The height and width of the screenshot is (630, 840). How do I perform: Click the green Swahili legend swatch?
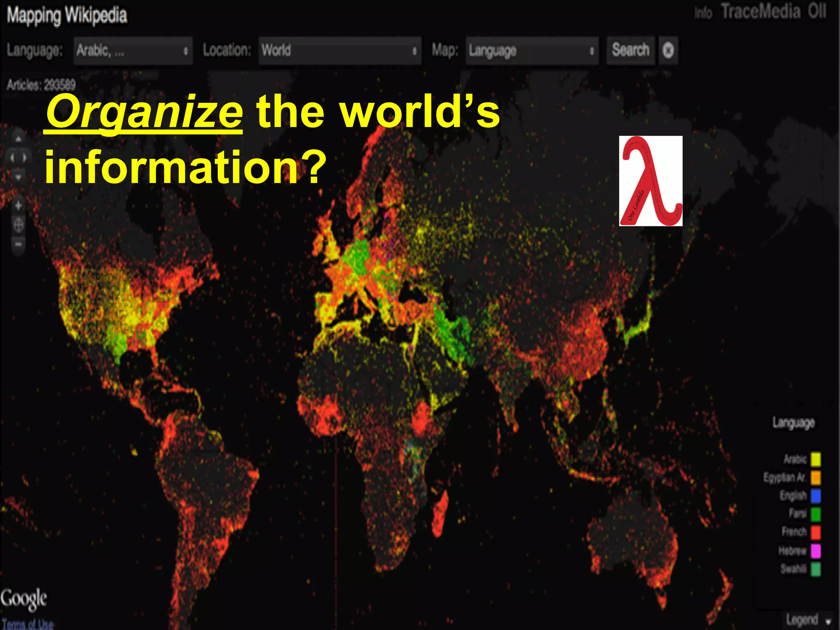point(816,569)
